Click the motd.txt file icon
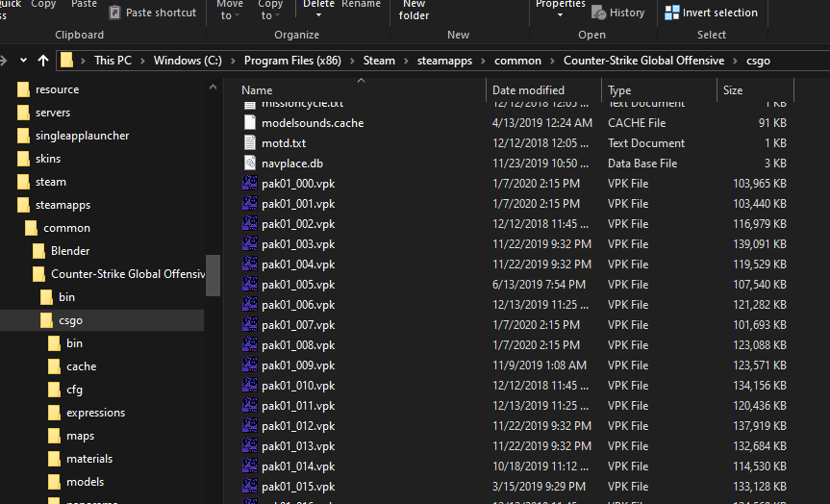This screenshot has height=504, width=830. 250,143
